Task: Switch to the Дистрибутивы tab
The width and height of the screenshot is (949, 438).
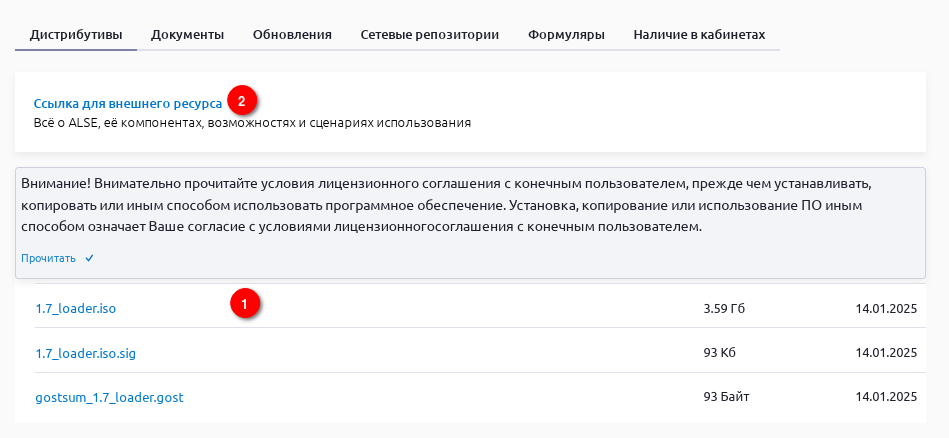Action: tap(69, 35)
